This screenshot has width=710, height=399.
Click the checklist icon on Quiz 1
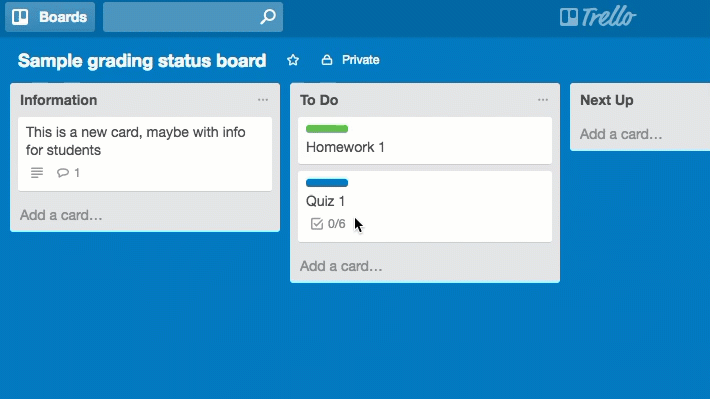point(317,224)
